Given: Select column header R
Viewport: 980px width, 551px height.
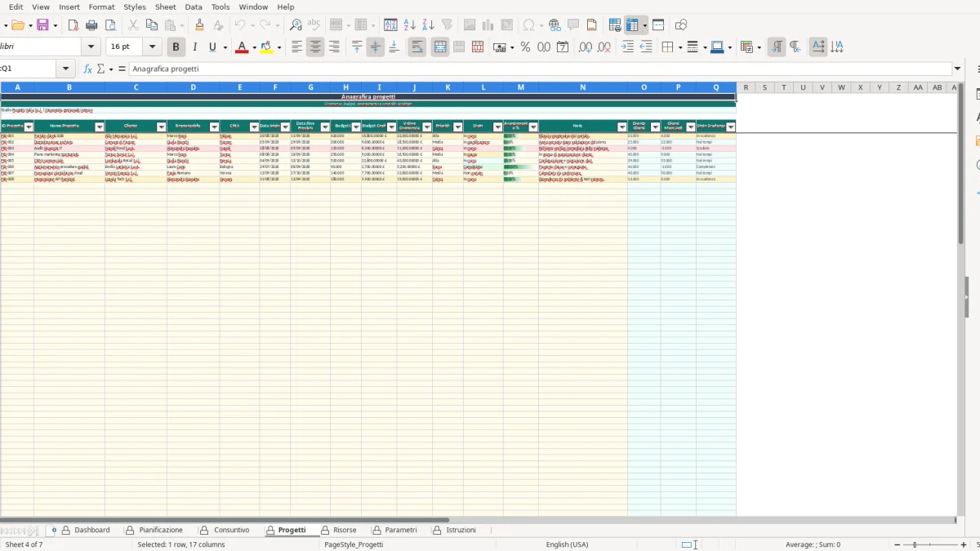Looking at the screenshot, I should (746, 87).
